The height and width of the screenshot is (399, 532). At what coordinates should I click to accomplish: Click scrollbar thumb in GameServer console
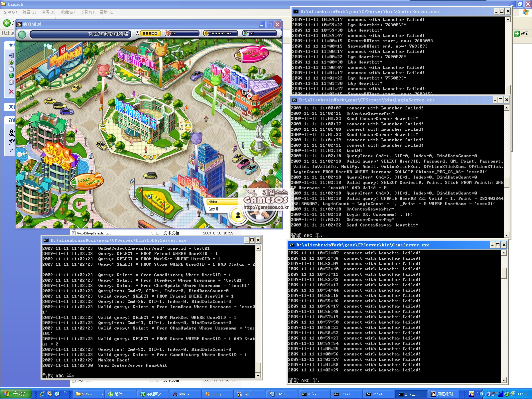(504, 273)
